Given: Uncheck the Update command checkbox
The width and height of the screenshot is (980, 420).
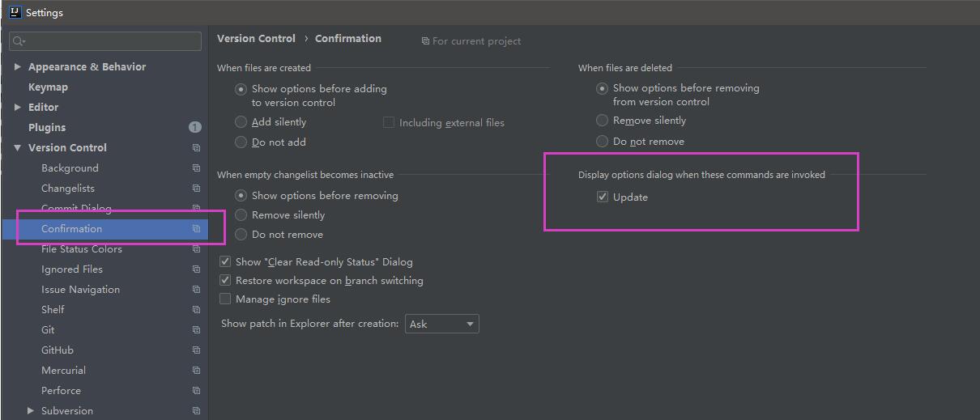Looking at the screenshot, I should pyautogui.click(x=603, y=197).
